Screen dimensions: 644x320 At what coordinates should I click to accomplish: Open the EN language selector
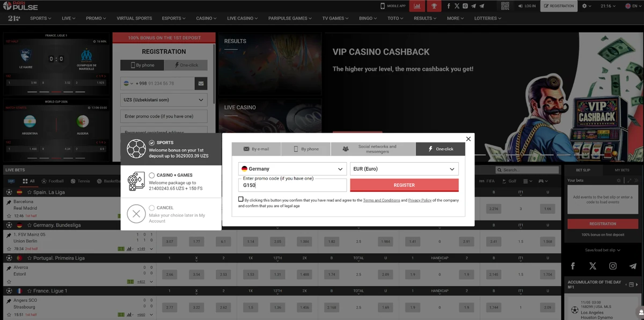[x=634, y=6]
